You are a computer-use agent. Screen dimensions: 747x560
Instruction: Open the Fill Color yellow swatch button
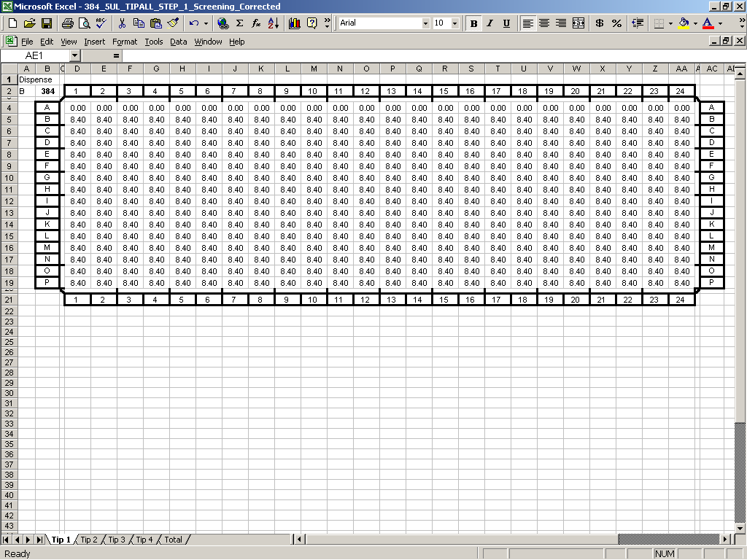pyautogui.click(x=684, y=23)
